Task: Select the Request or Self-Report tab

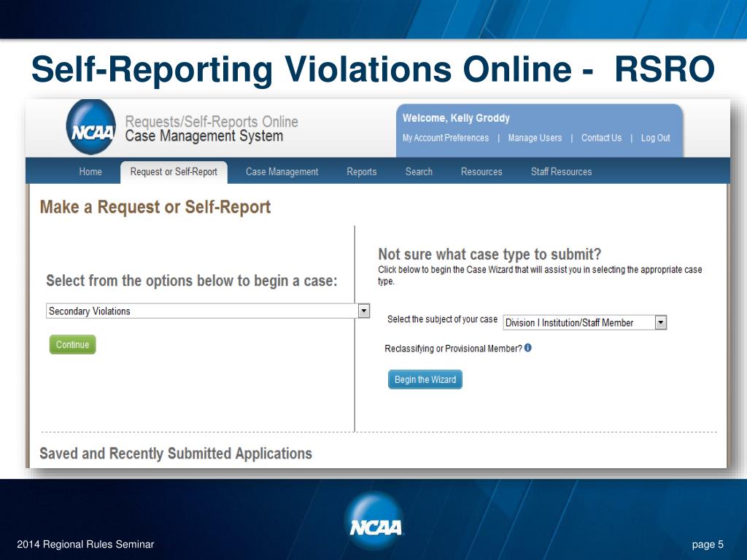Action: [x=174, y=172]
